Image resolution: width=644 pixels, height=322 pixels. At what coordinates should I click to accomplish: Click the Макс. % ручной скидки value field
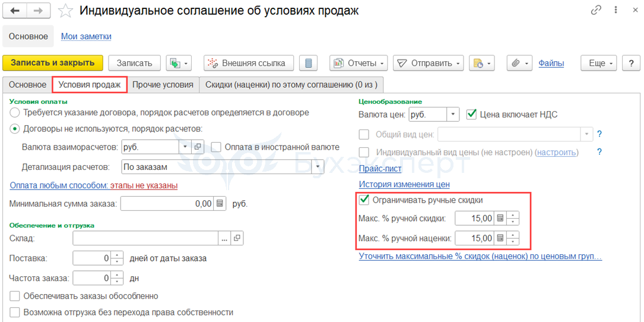[474, 218]
